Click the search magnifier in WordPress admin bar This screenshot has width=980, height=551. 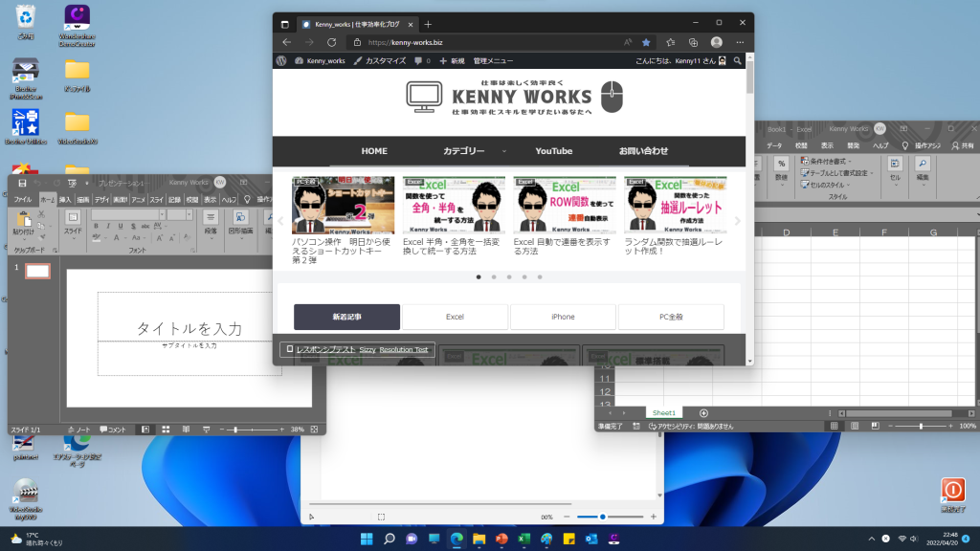[x=736, y=60]
